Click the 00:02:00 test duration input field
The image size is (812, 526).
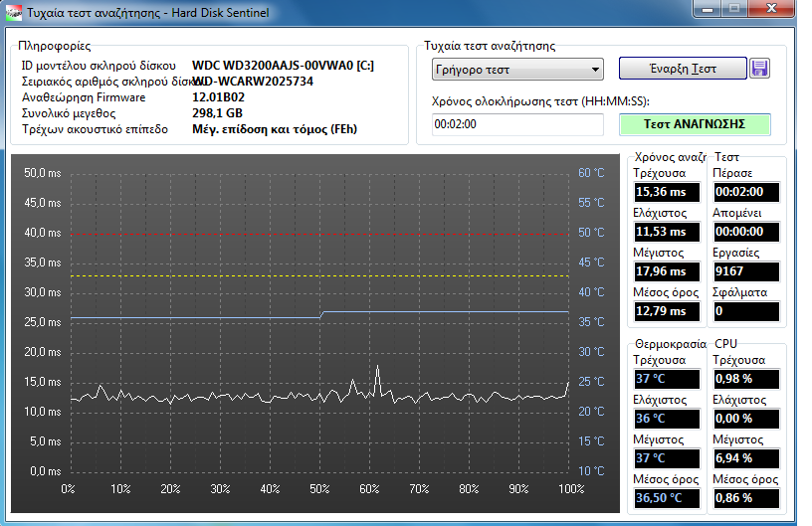517,124
